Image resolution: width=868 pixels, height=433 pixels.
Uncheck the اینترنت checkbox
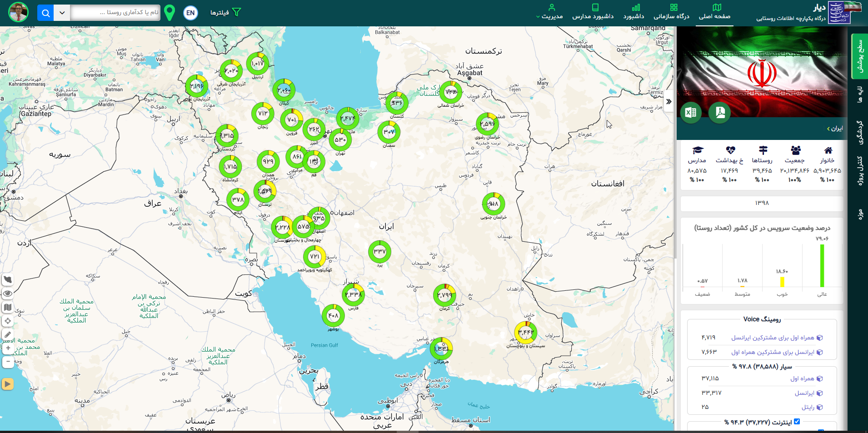click(x=797, y=422)
